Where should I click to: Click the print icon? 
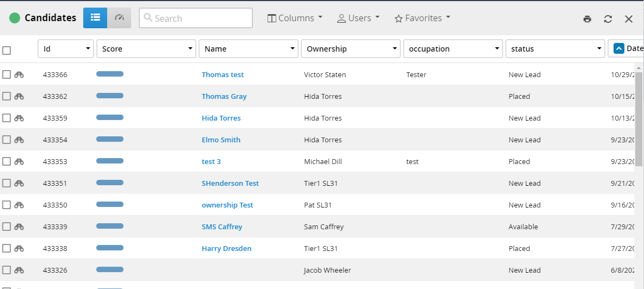(x=587, y=19)
